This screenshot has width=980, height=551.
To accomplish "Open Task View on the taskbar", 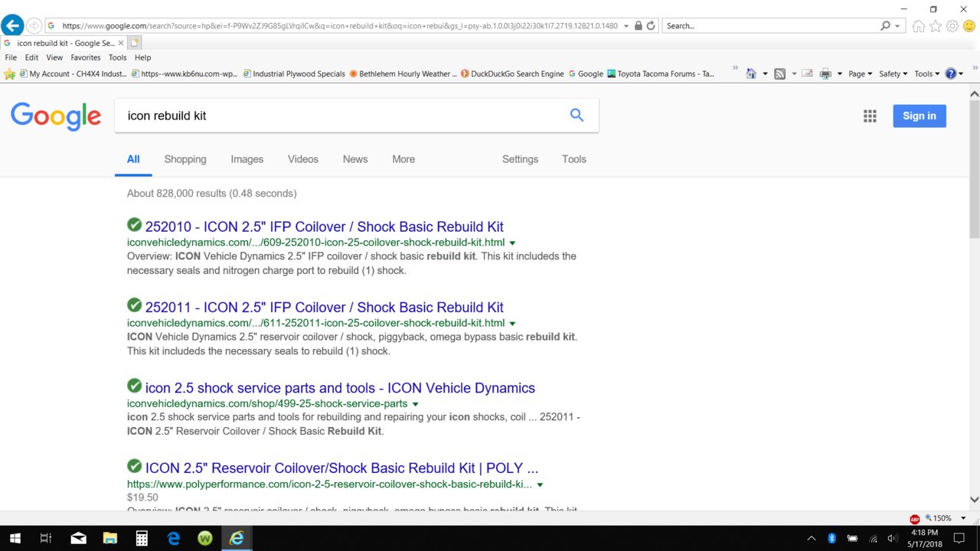I will coord(45,538).
